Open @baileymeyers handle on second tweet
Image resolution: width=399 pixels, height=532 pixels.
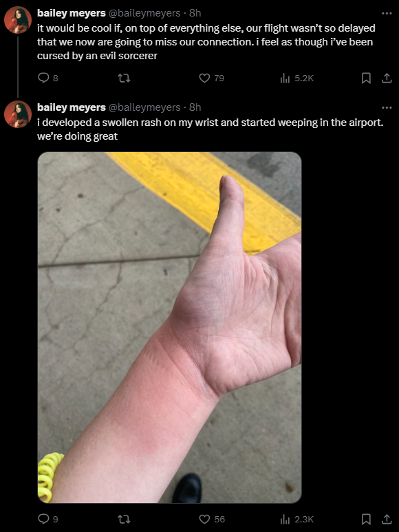coord(144,107)
